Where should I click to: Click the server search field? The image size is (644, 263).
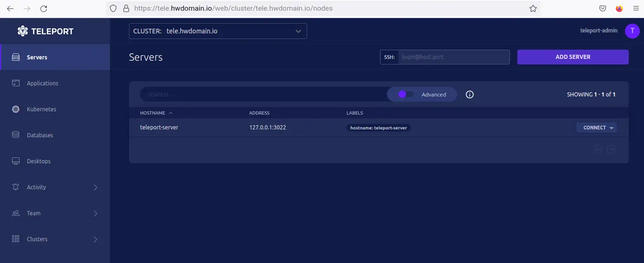264,94
